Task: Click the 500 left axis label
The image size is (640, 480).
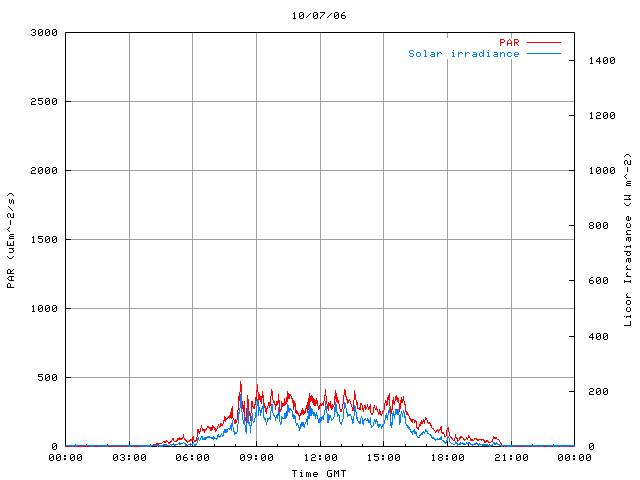Action: click(x=47, y=378)
